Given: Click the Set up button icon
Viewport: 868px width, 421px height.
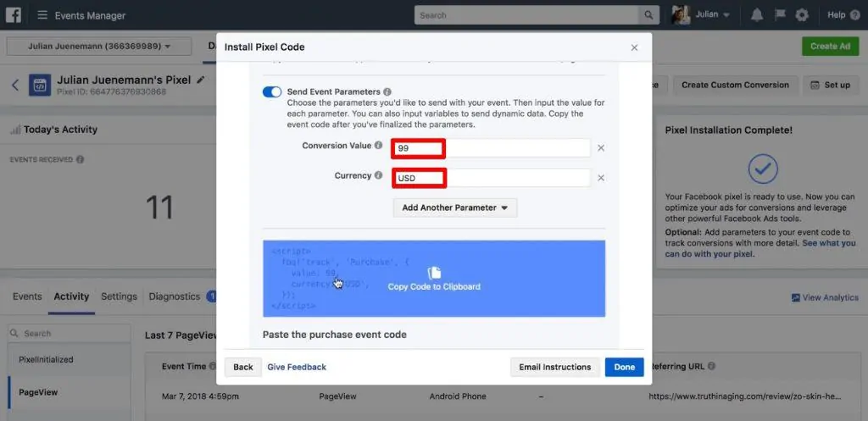Looking at the screenshot, I should click(x=815, y=86).
